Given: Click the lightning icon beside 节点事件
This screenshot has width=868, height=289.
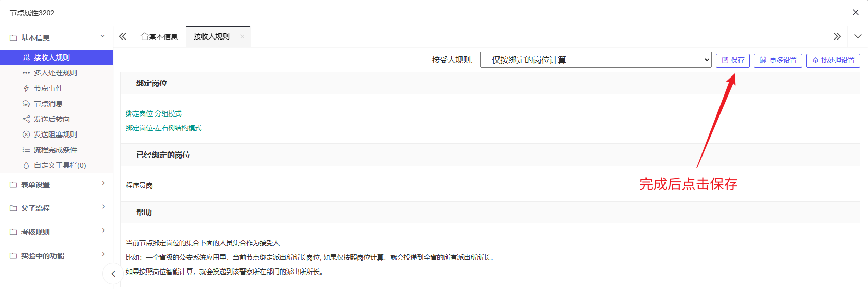Looking at the screenshot, I should click(26, 88).
